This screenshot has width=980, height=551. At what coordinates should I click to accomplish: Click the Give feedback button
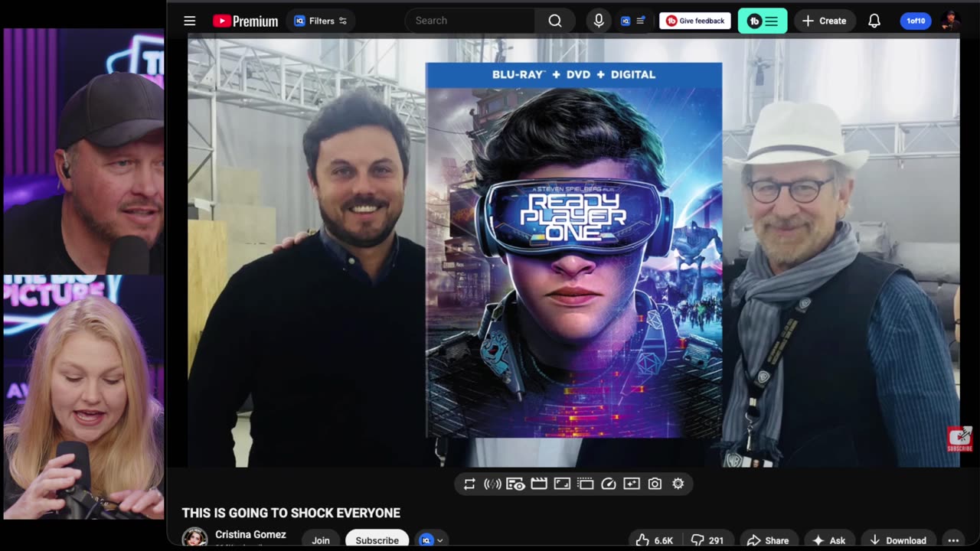coord(695,21)
